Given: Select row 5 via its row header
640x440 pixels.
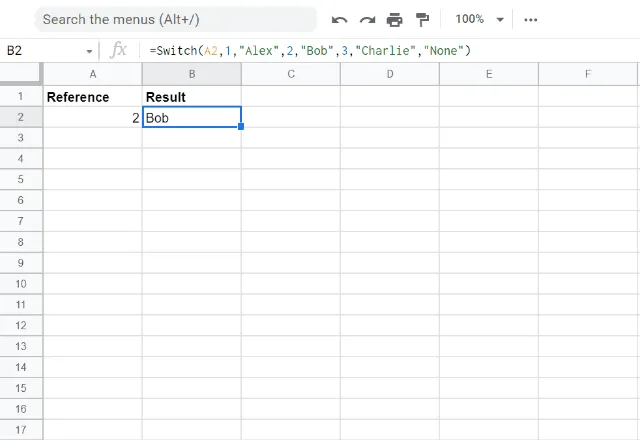Looking at the screenshot, I should coord(21,178).
